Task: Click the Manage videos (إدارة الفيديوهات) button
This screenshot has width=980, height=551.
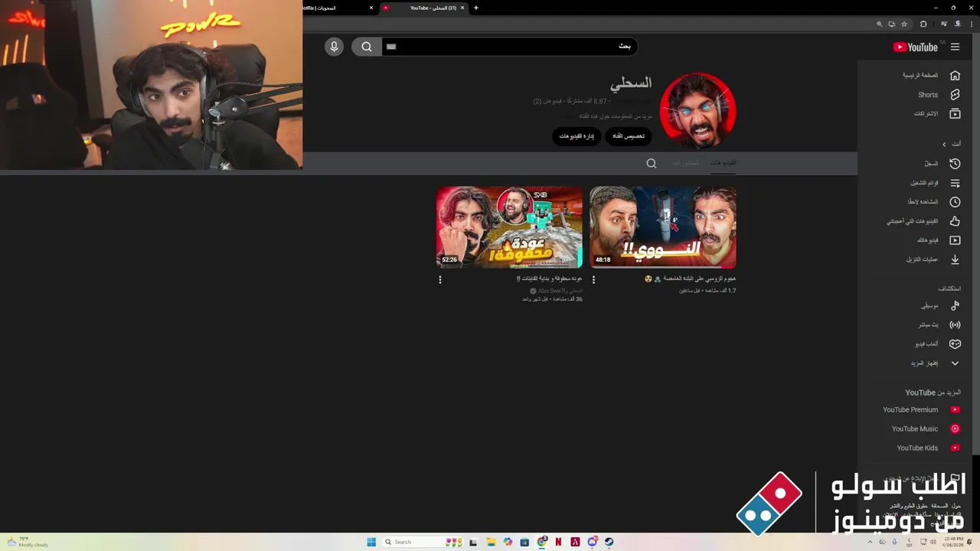Action: click(577, 136)
